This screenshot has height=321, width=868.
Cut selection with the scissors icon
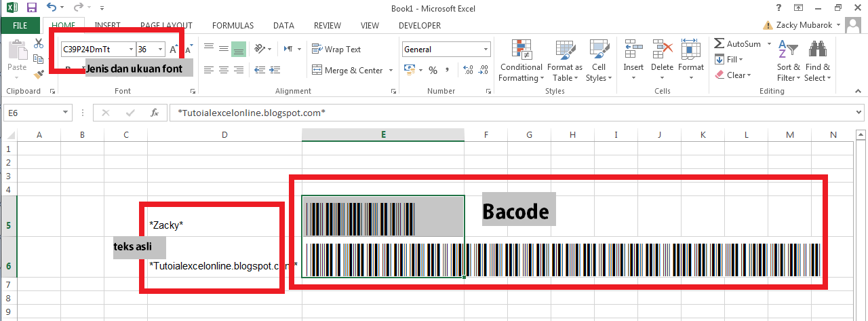39,43
